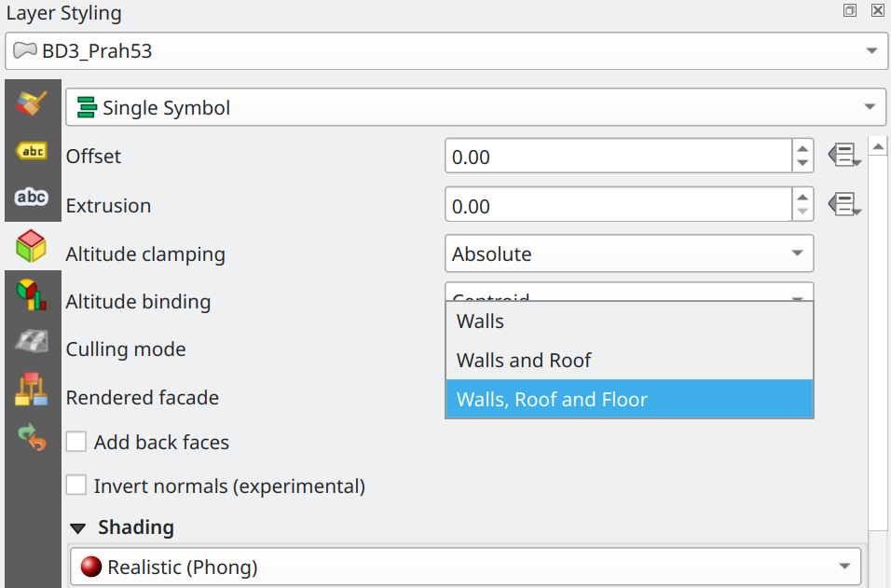Open the Masks tab with white abc icon
Image resolution: width=891 pixels, height=588 pixels.
(x=31, y=198)
